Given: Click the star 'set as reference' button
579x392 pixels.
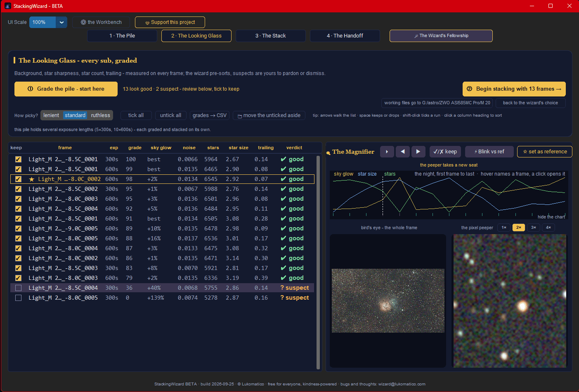Looking at the screenshot, I should [x=545, y=152].
